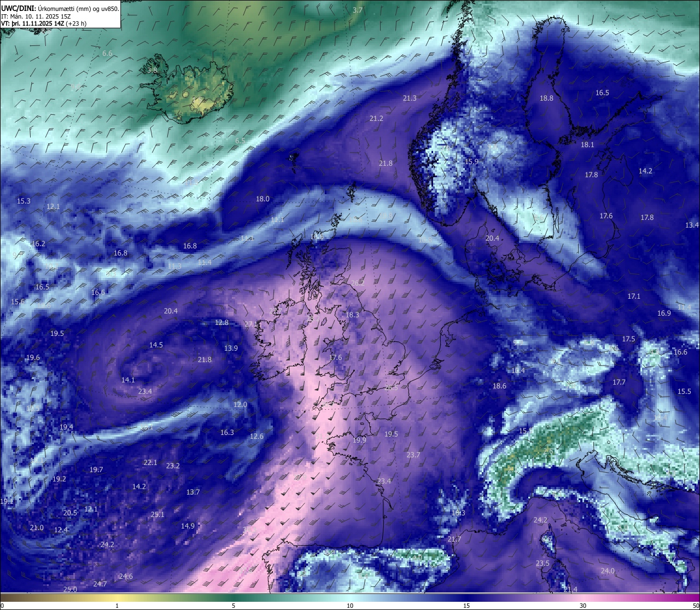Image resolution: width=700 pixels, height=610 pixels.
Task: Click the 24.0 value in the Tyrrhenian Sea
Action: pyautogui.click(x=608, y=571)
